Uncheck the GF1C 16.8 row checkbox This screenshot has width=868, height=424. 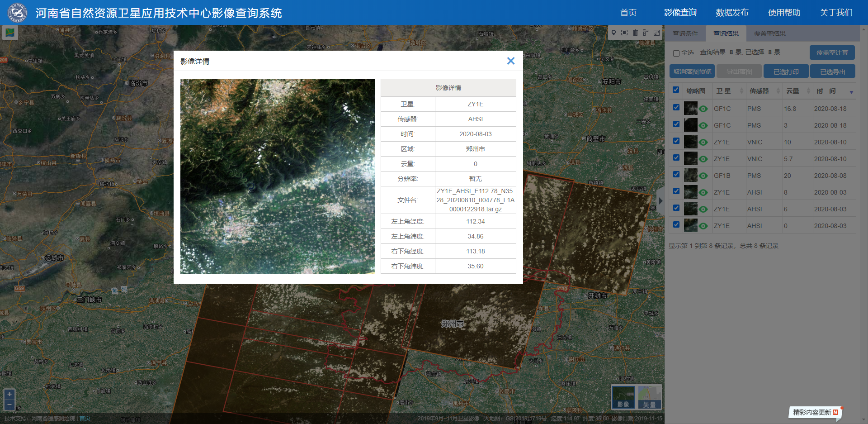pos(676,107)
